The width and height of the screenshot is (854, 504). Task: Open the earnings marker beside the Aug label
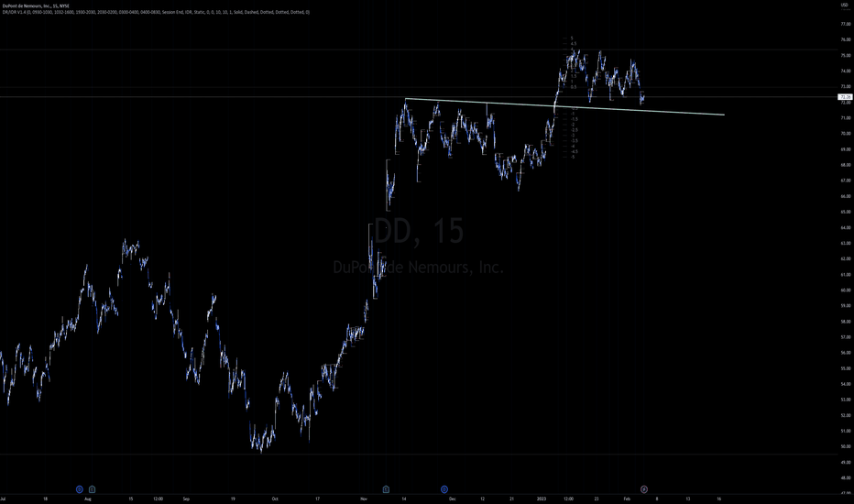pos(92,489)
